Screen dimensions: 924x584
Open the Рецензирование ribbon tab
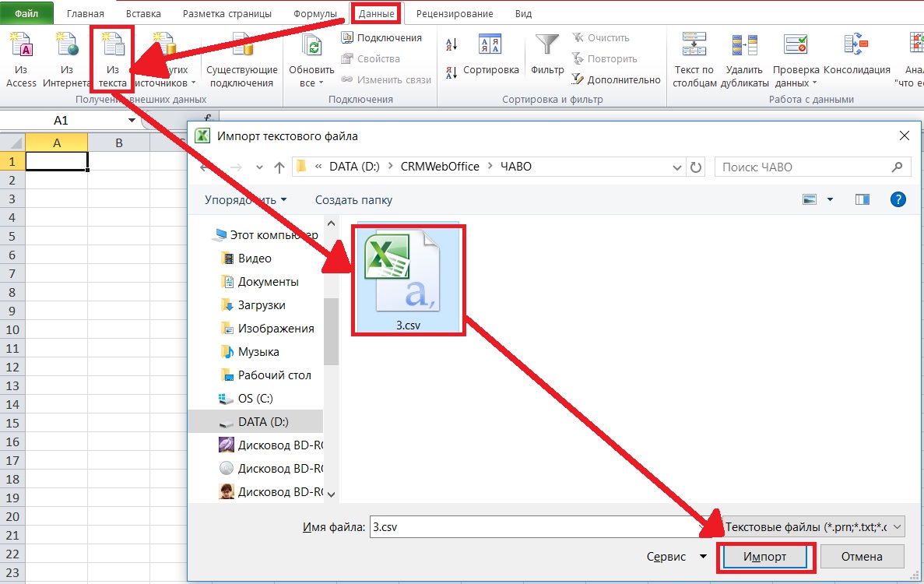pos(455,14)
